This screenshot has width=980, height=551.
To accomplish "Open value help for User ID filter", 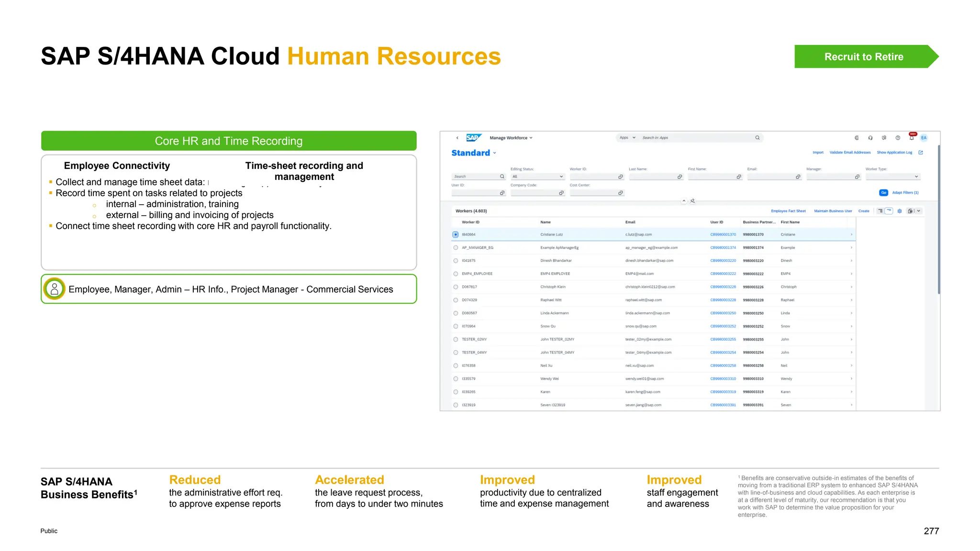I will [x=502, y=193].
